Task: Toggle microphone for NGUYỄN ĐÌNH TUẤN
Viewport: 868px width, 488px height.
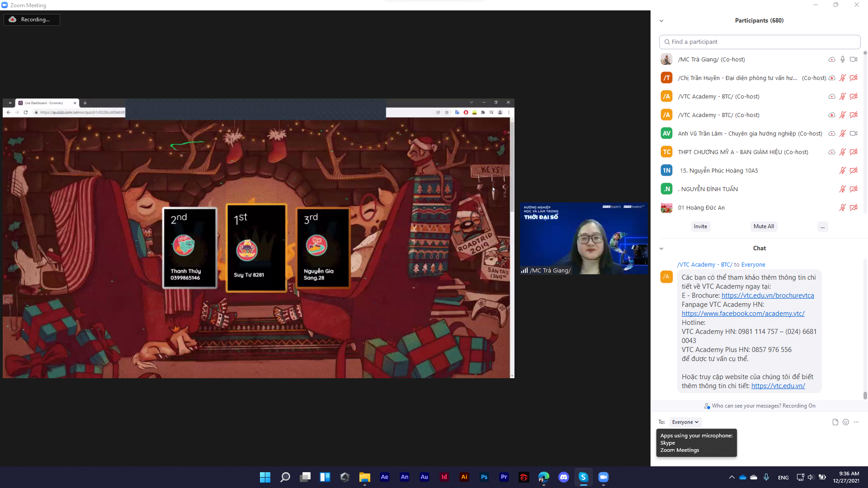Action: 843,189
